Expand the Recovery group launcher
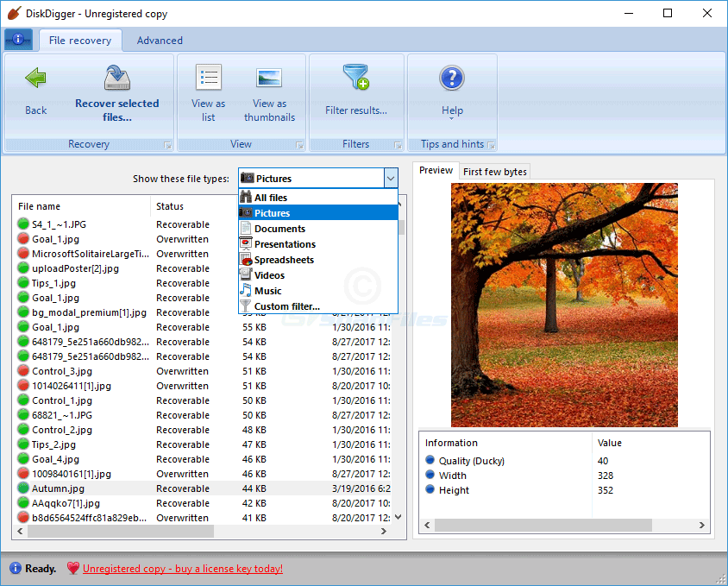Image resolution: width=728 pixels, height=586 pixels. point(167,145)
